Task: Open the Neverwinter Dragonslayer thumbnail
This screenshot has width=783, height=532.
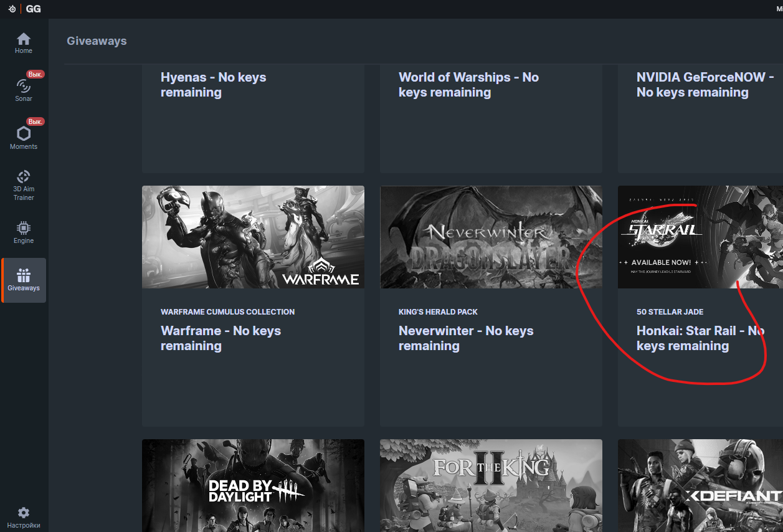Action: (491, 237)
